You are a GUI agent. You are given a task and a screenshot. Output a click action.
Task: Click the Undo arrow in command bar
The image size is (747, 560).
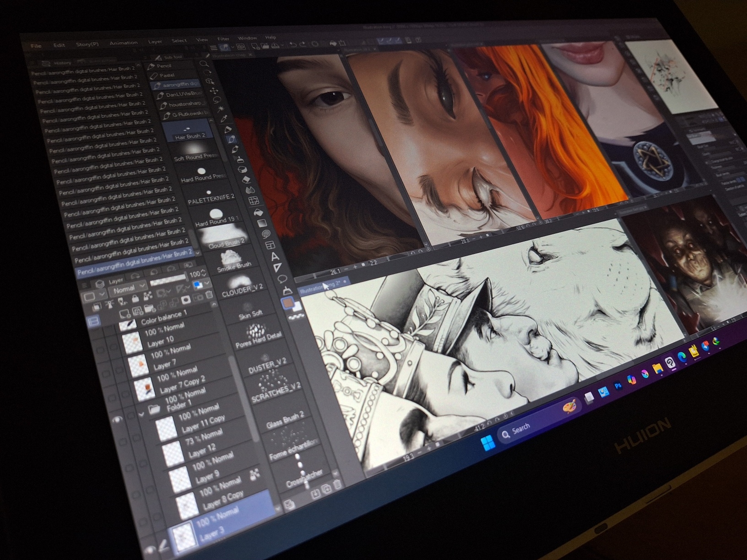(293, 44)
